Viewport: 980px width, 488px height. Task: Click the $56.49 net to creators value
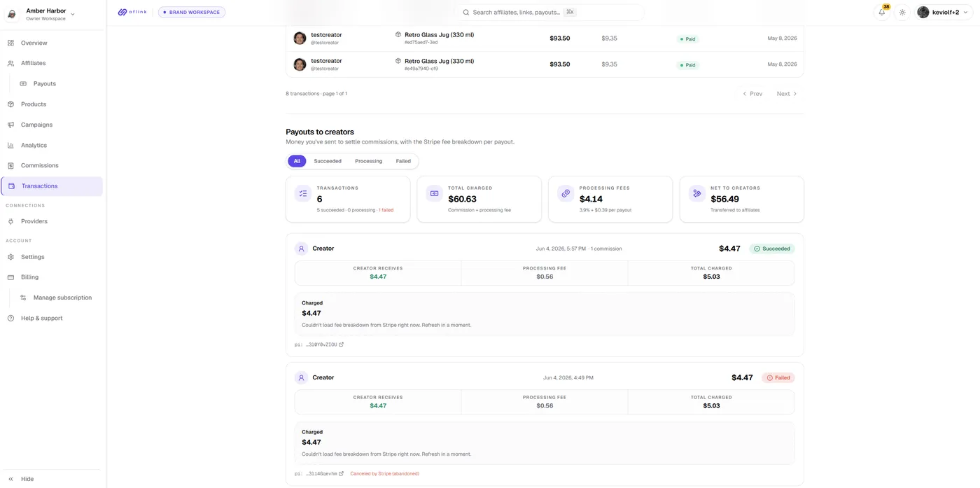724,200
